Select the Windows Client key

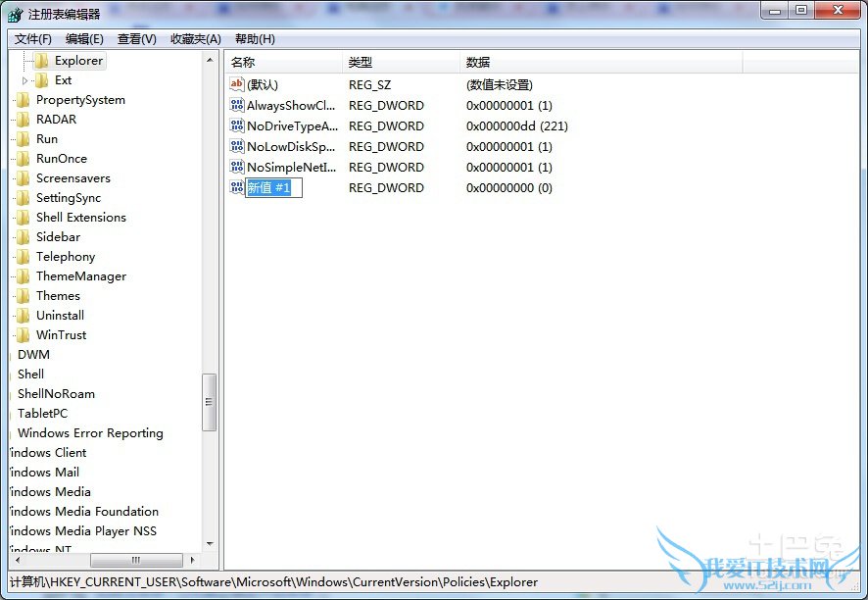pyautogui.click(x=48, y=453)
